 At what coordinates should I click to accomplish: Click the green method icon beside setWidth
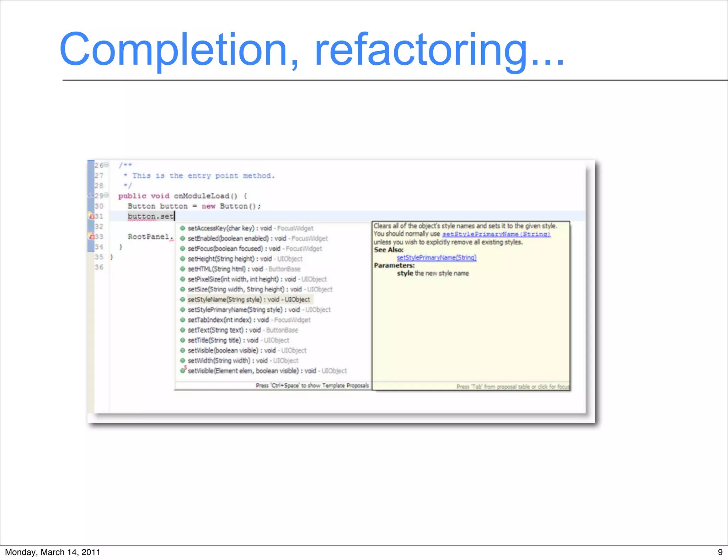183,361
